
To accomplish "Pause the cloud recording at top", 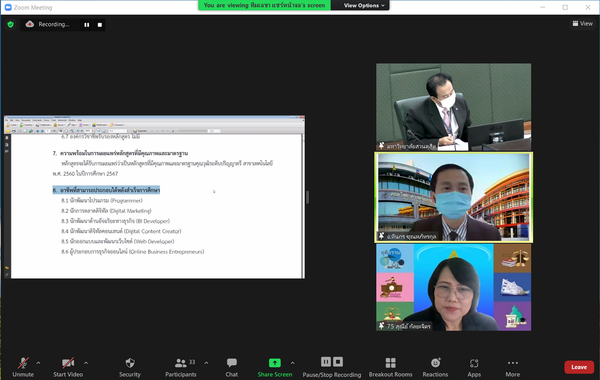I will pos(87,25).
